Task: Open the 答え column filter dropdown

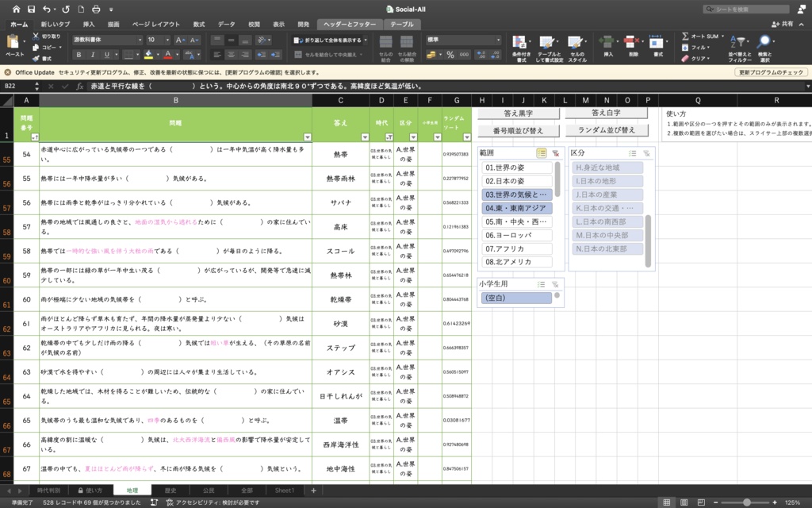Action: click(365, 137)
